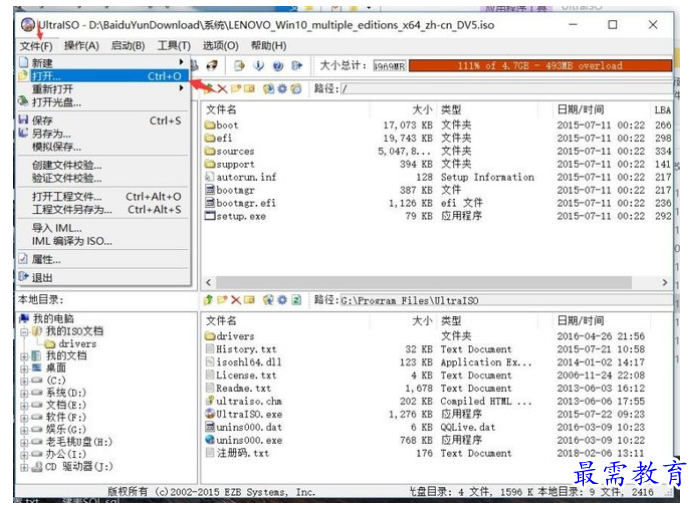
Task: Expand the 我的文档 tree node
Action: tap(24, 356)
